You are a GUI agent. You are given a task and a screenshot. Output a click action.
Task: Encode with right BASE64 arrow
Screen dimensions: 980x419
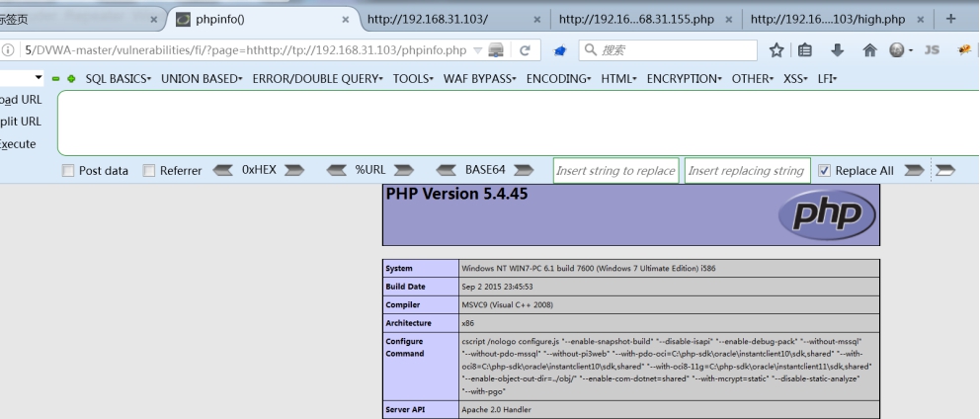(524, 170)
